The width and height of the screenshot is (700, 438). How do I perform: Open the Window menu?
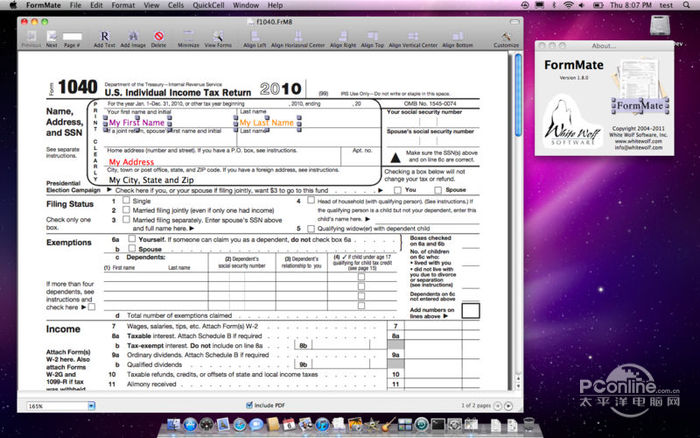[246, 5]
